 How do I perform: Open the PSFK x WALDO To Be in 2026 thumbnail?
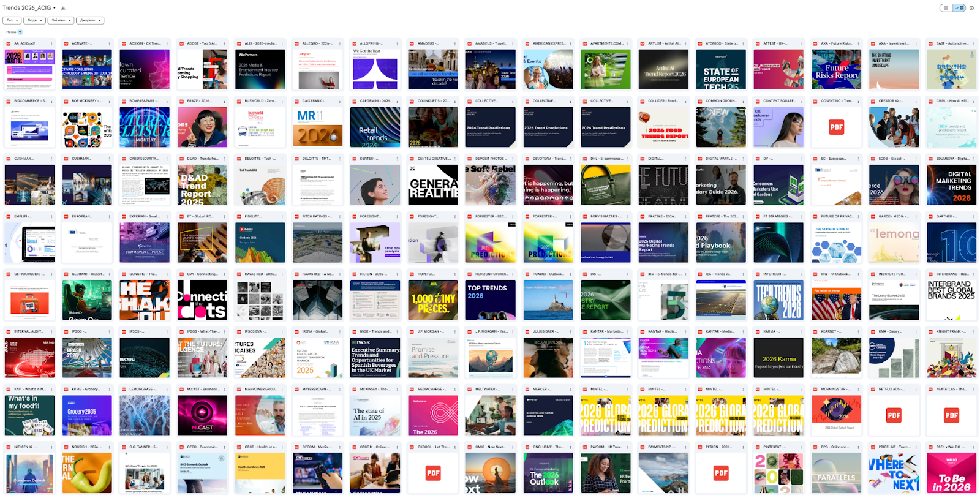(x=952, y=472)
